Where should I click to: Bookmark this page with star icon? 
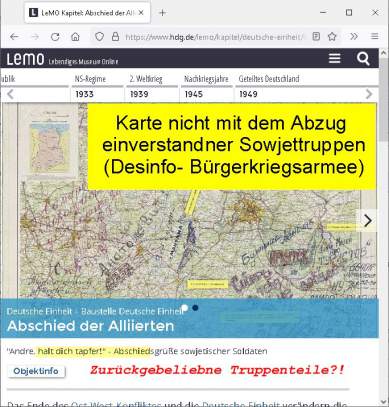pos(332,37)
